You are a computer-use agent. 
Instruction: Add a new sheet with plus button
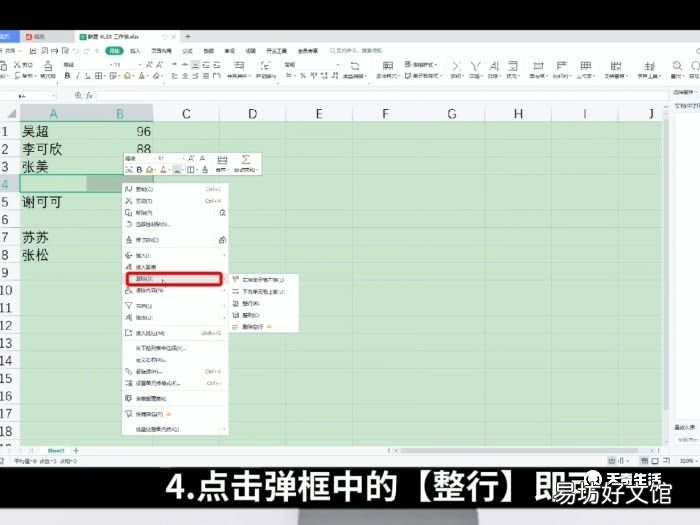(x=76, y=450)
